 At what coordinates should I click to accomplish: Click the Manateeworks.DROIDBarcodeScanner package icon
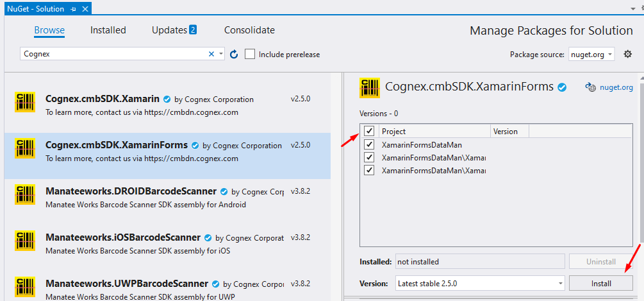(25, 196)
